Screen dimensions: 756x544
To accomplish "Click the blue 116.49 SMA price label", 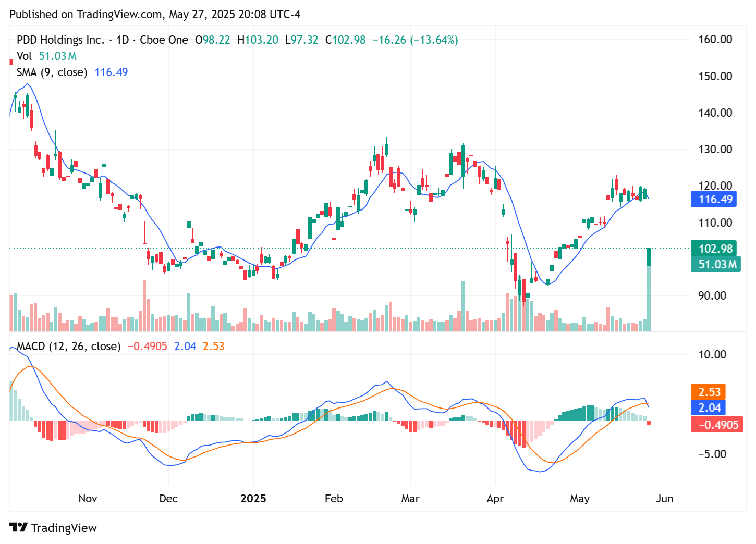I will coord(714,199).
